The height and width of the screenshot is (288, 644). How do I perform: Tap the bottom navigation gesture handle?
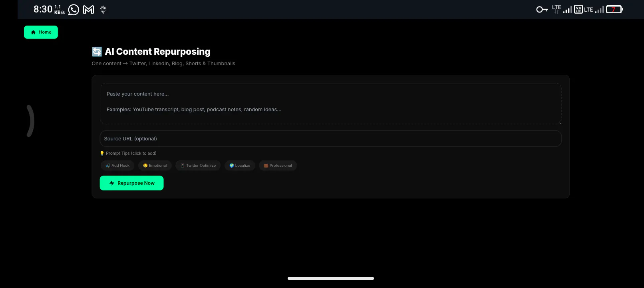pos(331,278)
